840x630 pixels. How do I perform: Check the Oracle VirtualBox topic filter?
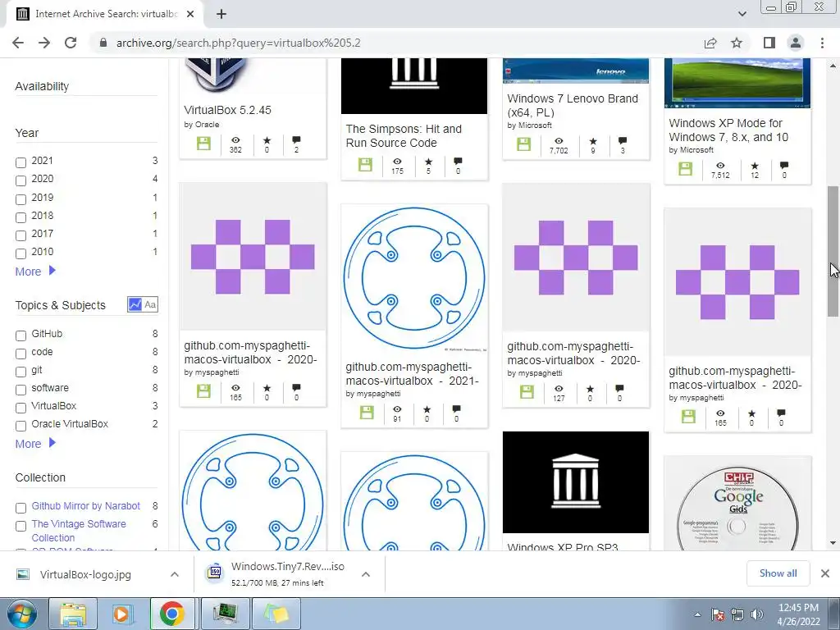(x=21, y=426)
